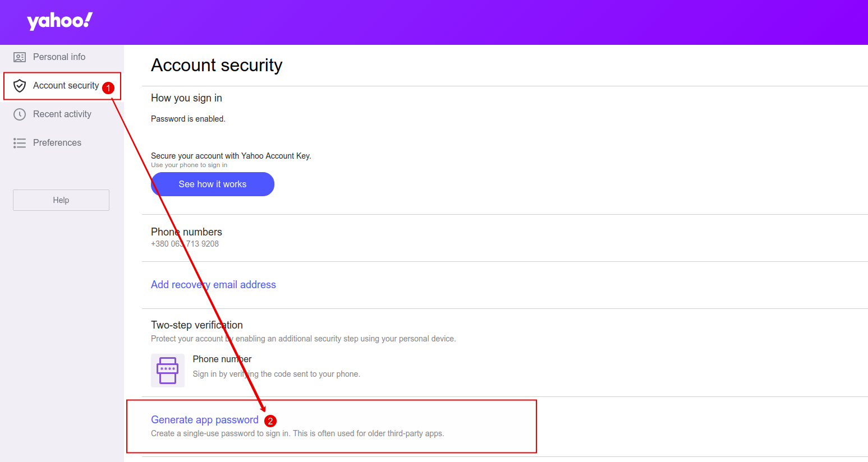Click the See how it works button

212,184
